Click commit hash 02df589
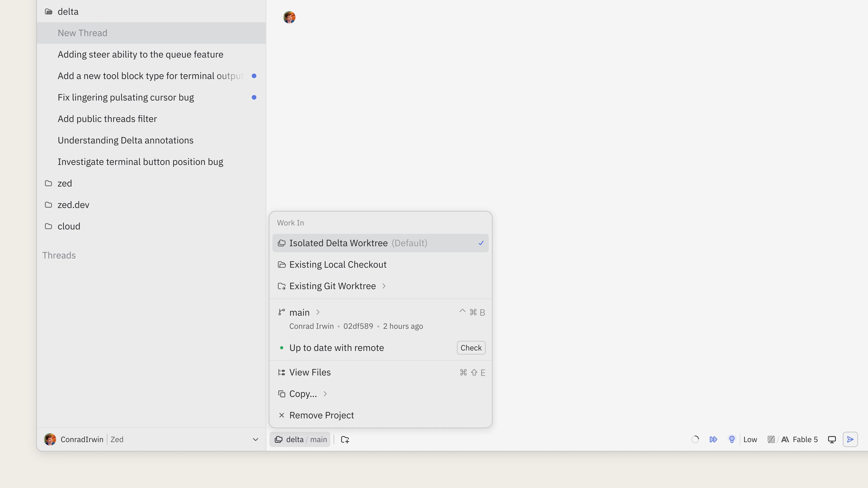 pyautogui.click(x=358, y=326)
